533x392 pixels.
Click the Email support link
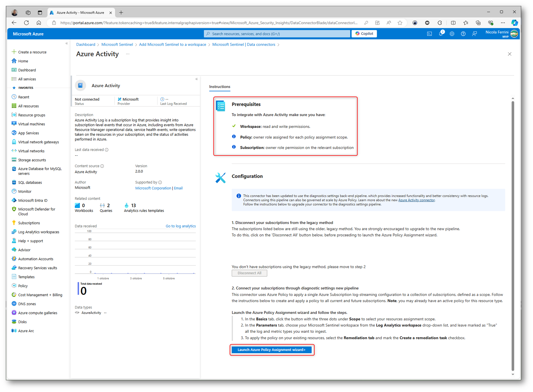178,188
